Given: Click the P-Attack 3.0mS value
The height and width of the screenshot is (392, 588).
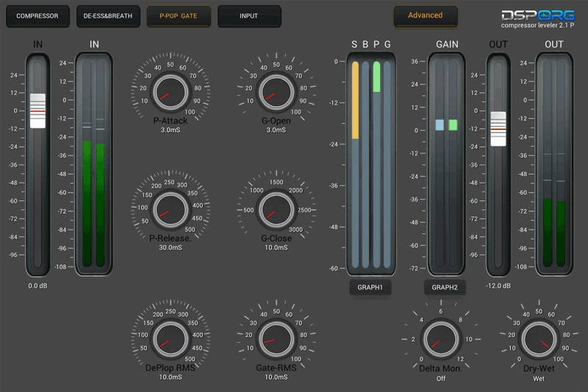Looking at the screenshot, I should coord(171,130).
